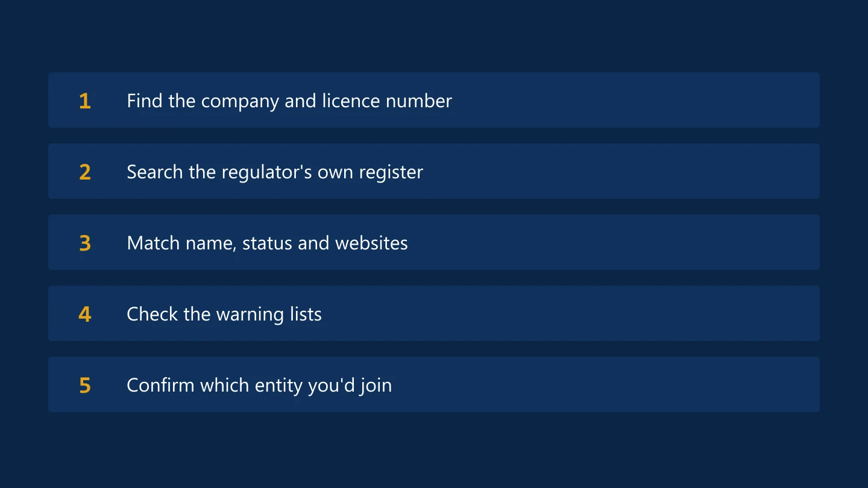Select 'Search the regulator's own register' text

tap(275, 172)
